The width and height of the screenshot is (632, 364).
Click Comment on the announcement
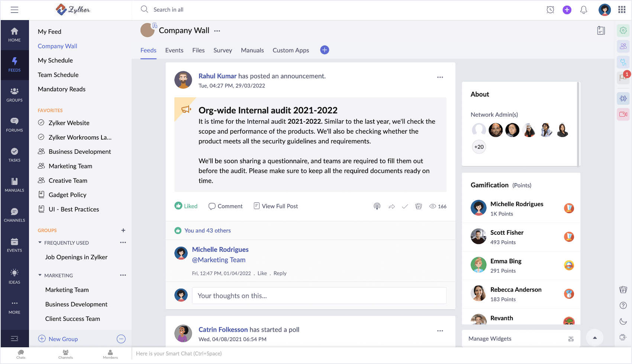click(x=225, y=206)
